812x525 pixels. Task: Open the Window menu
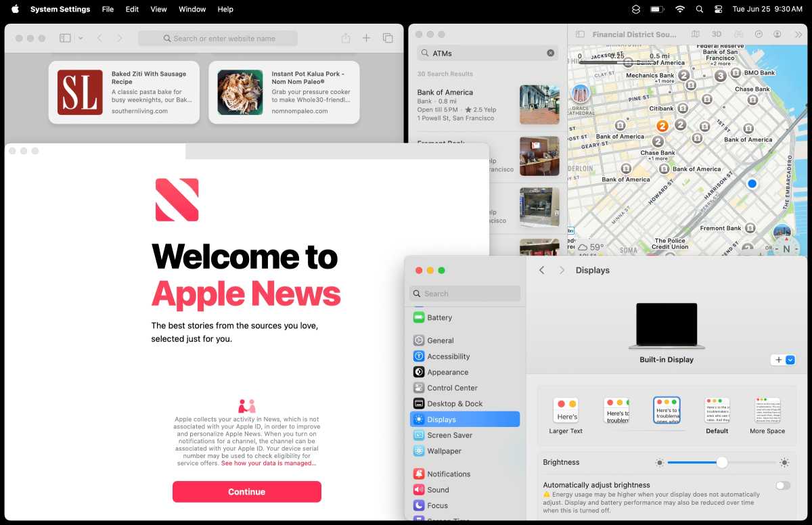(x=192, y=9)
